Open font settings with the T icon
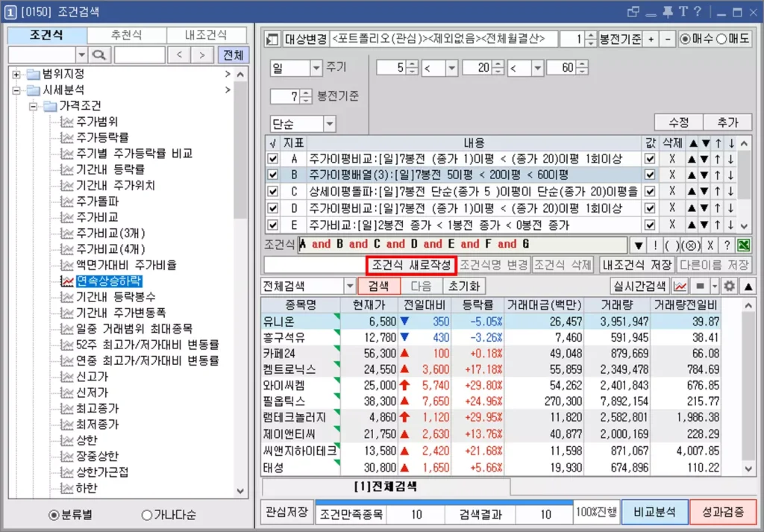Viewport: 764px width, 532px height. pyautogui.click(x=683, y=12)
